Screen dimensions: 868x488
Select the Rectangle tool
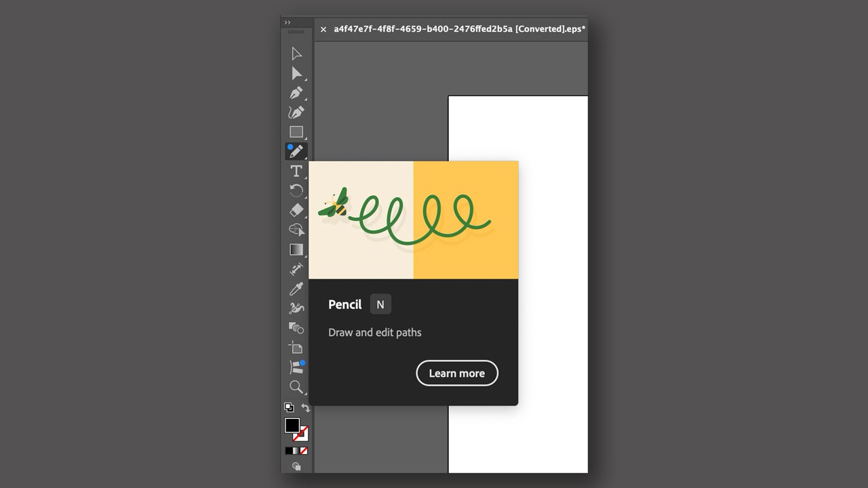[296, 131]
